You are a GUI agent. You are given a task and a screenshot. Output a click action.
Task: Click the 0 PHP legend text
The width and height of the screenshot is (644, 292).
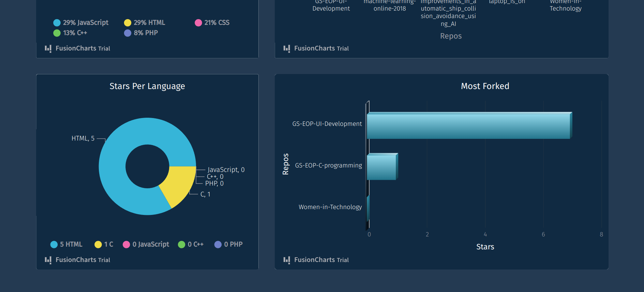234,245
